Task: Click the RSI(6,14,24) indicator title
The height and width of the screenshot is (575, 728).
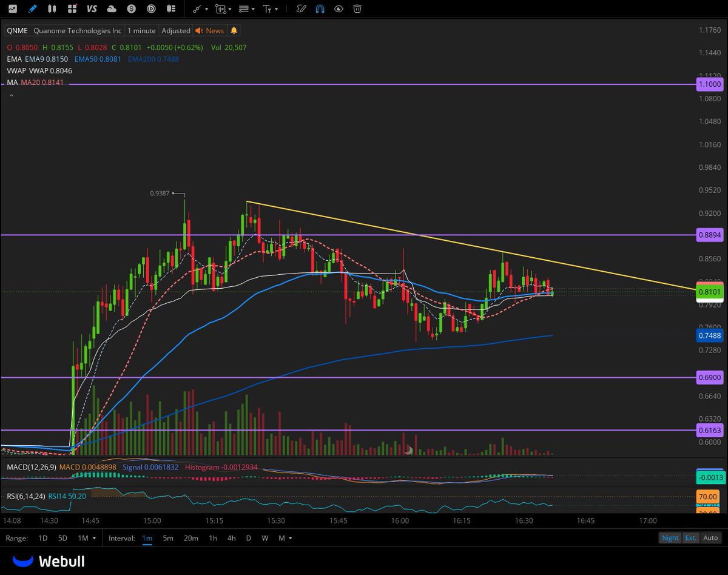Action: (25, 496)
